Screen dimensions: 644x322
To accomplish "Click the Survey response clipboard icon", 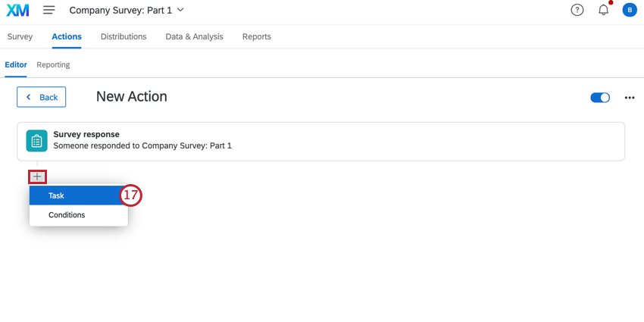I will 36,141.
